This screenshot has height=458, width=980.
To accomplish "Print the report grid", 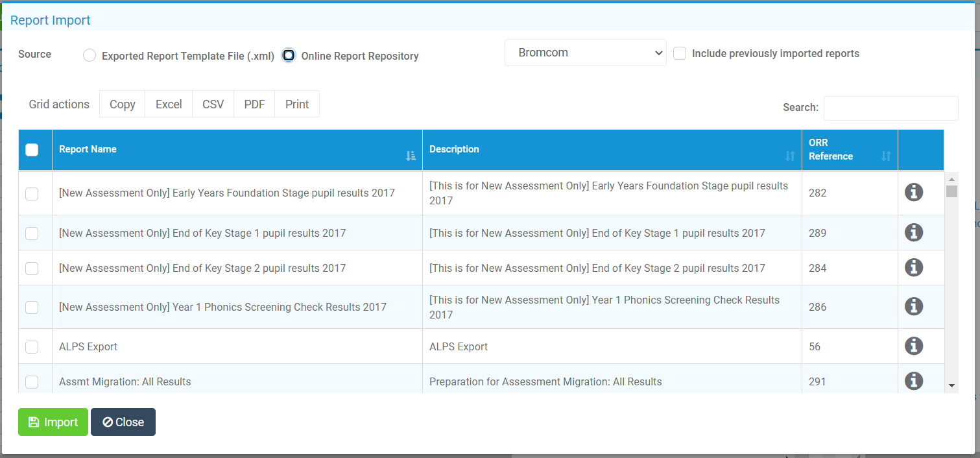I will (296, 104).
